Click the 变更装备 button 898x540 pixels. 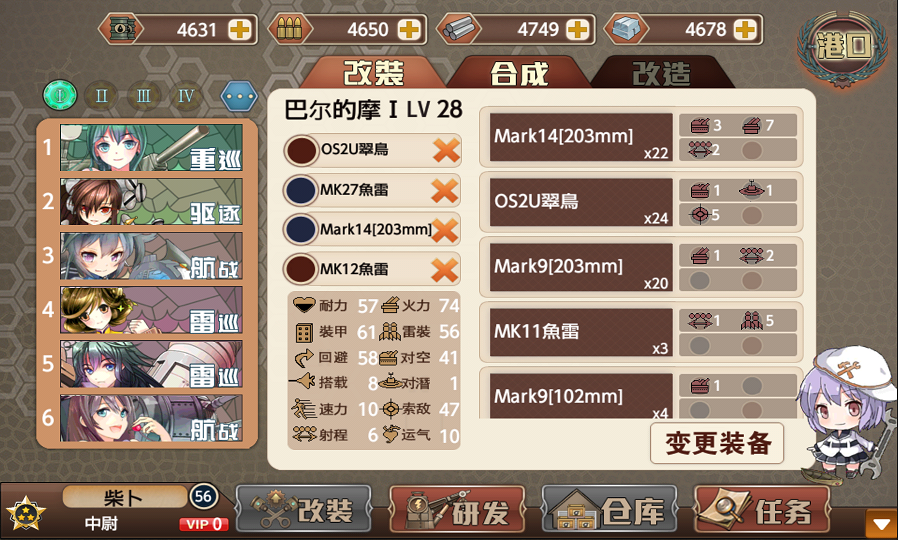click(717, 443)
